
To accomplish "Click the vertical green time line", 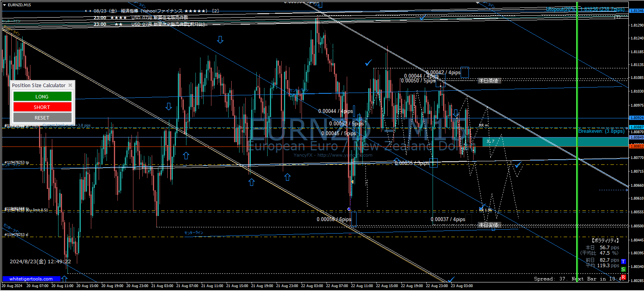I will [x=577, y=156].
